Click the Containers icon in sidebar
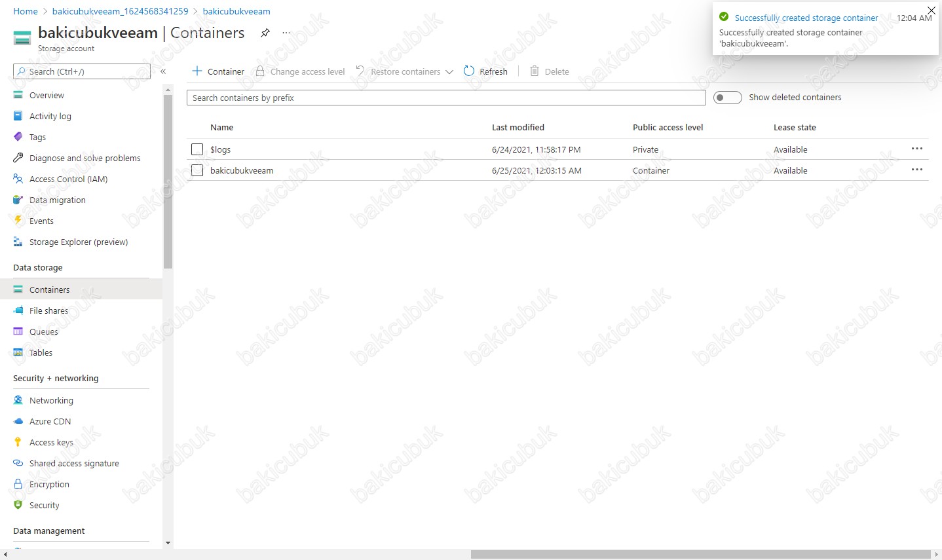Image resolution: width=942 pixels, height=560 pixels. (x=18, y=289)
